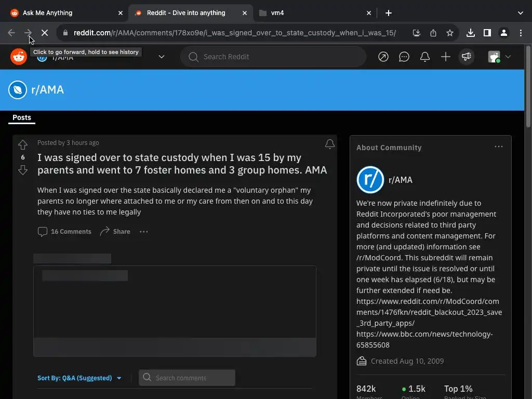Click the Share button on post
The height and width of the screenshot is (399, 532).
coord(115,231)
